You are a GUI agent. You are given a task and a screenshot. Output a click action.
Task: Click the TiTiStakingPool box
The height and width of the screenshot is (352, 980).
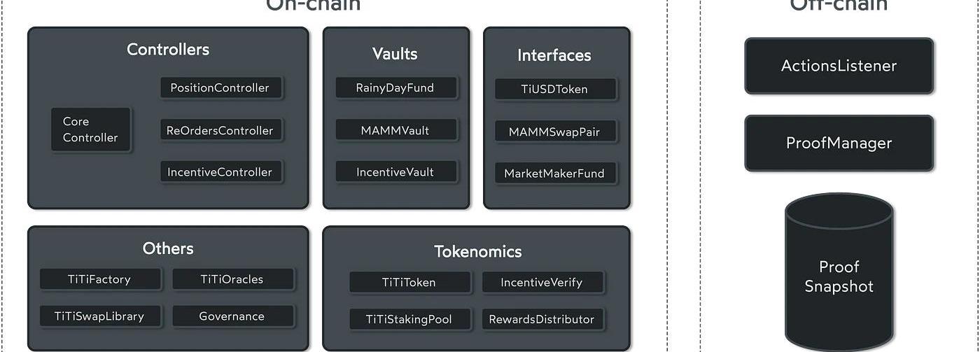[x=409, y=320]
